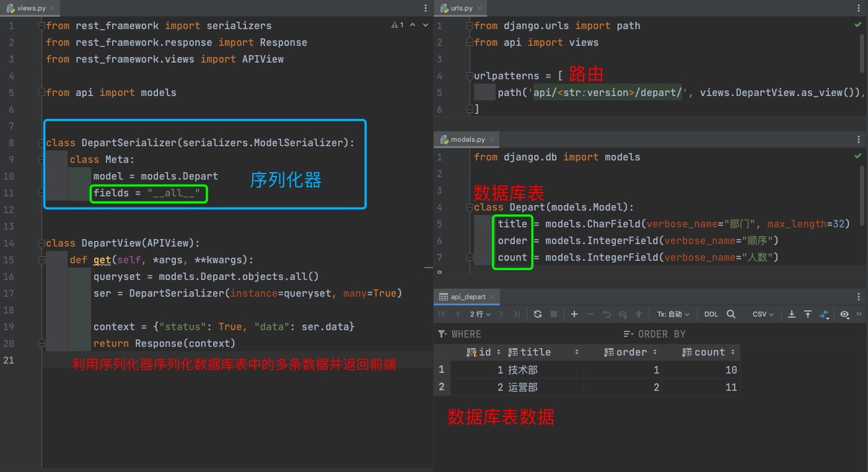Click the search magnifier icon in database toolbar
868x472 pixels.
pyautogui.click(x=731, y=314)
